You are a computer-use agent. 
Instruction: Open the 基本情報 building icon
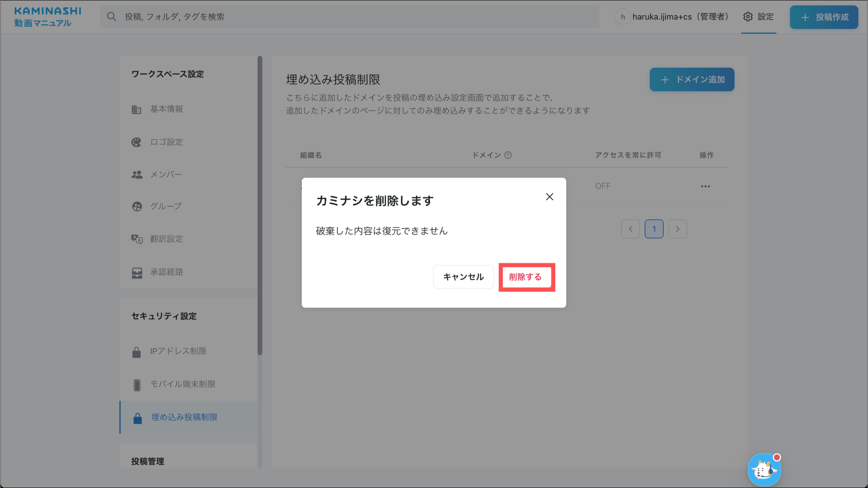click(136, 110)
